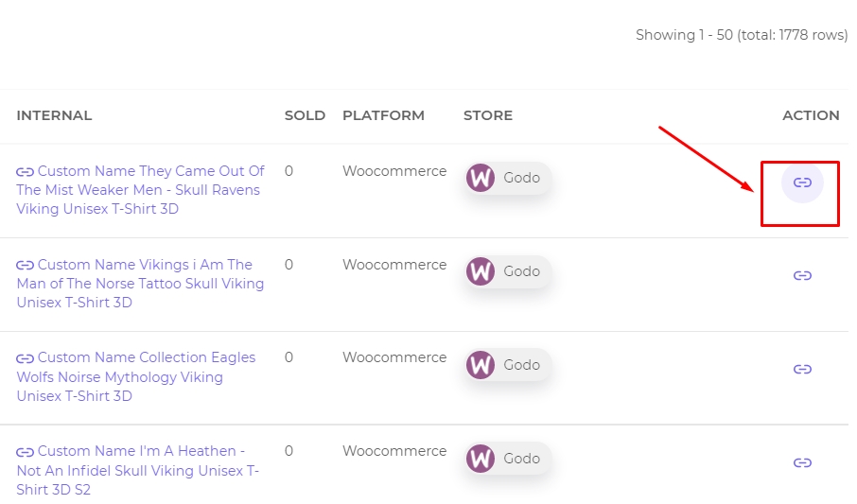857x504 pixels.
Task: Click the PLATFORM column header
Action: pyautogui.click(x=383, y=115)
